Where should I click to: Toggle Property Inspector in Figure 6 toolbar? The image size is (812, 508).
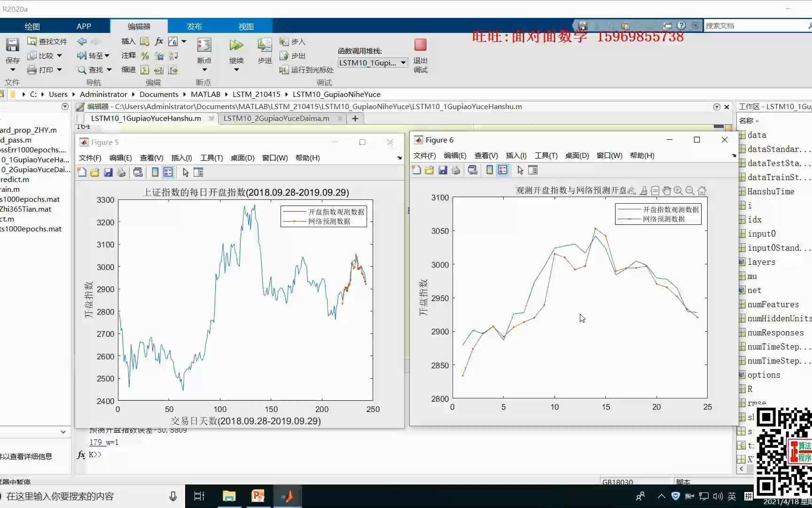(x=533, y=170)
